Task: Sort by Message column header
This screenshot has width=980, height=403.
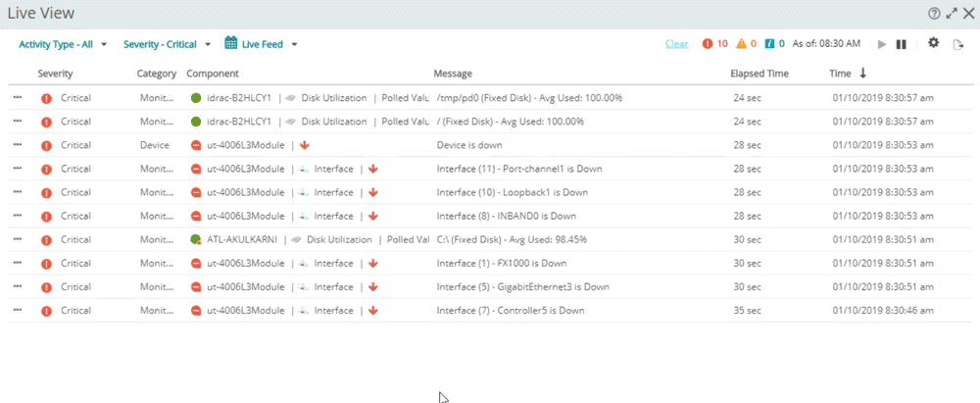Action: point(453,74)
